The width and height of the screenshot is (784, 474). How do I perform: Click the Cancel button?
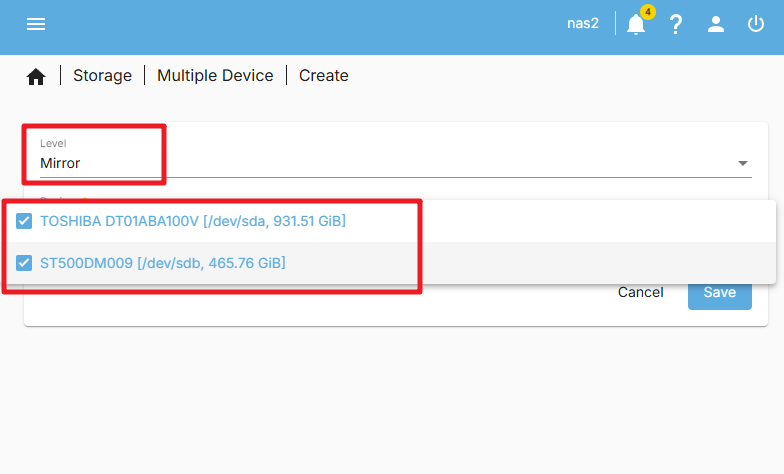(x=640, y=292)
